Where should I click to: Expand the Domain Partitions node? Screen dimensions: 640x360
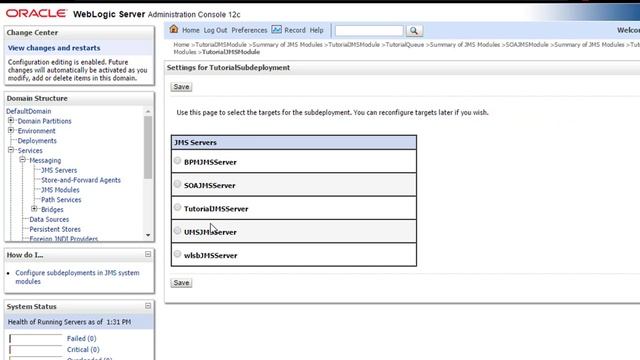pyautogui.click(x=11, y=120)
